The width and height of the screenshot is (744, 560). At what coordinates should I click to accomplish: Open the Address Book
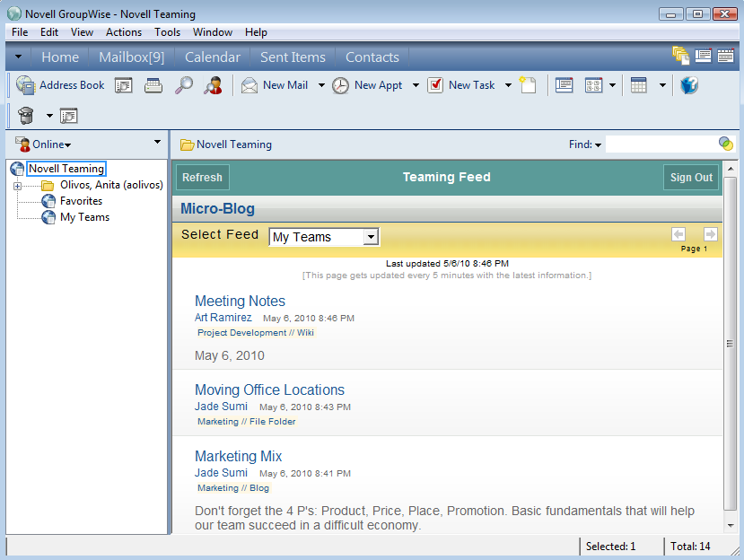point(60,85)
